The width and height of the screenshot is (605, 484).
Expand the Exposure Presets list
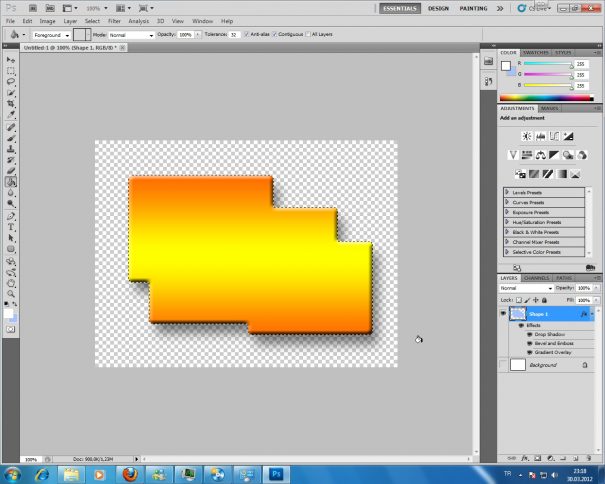pos(507,212)
